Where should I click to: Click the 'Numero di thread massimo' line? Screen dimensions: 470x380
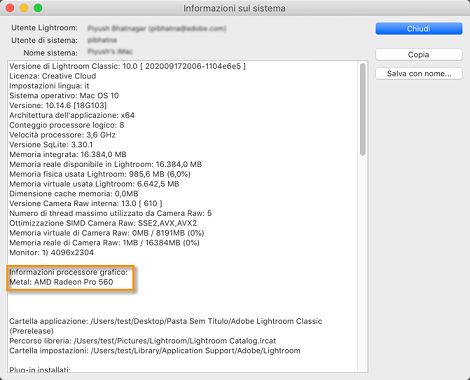point(110,213)
